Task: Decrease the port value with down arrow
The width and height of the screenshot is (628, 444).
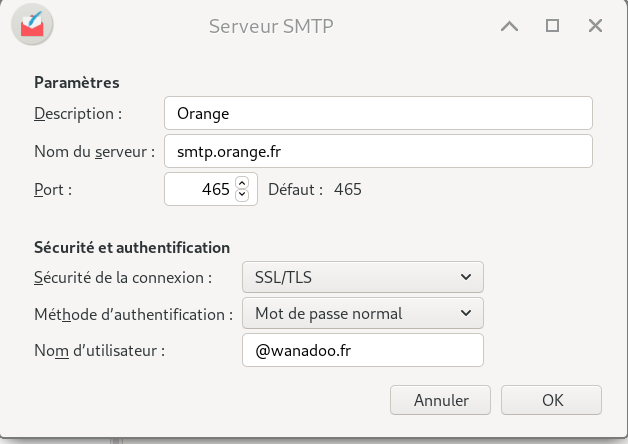Action: 242,195
